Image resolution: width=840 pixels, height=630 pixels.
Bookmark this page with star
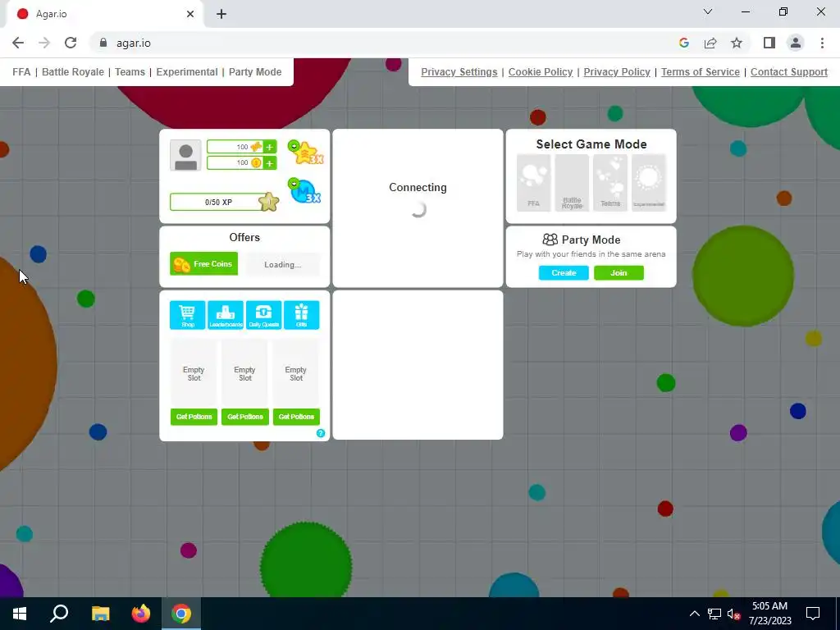(x=737, y=43)
